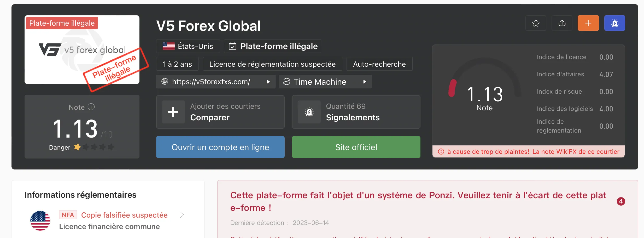
Task: Click the siren icon in Signalements card
Action: [x=309, y=112]
